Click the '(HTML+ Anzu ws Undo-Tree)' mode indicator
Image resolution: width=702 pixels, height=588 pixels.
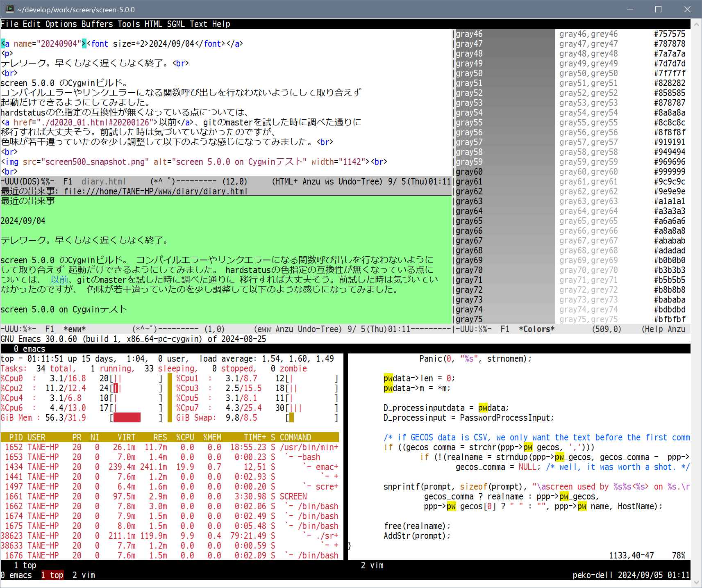point(327,182)
